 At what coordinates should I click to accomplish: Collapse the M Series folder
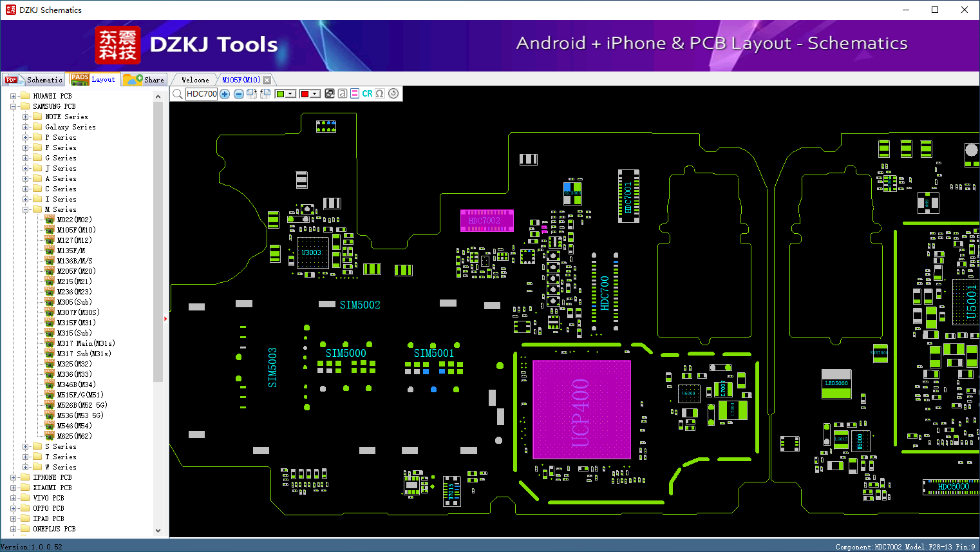(26, 209)
